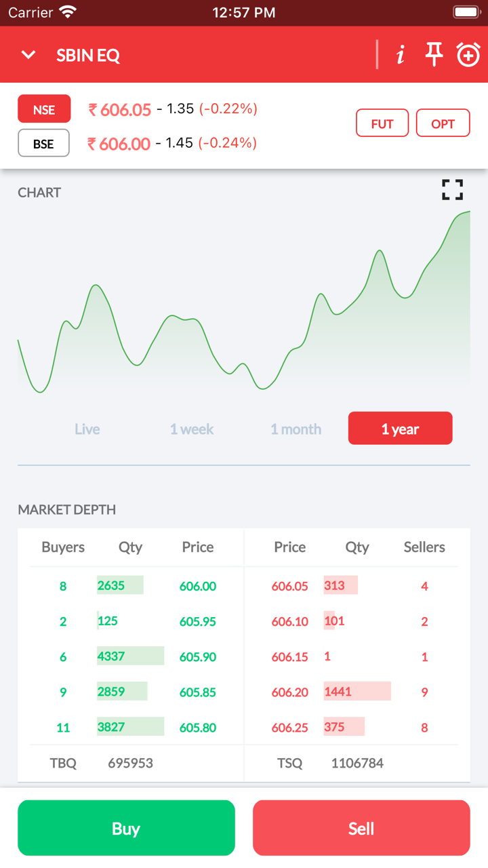Select the NSE exchange toggle

point(44,109)
